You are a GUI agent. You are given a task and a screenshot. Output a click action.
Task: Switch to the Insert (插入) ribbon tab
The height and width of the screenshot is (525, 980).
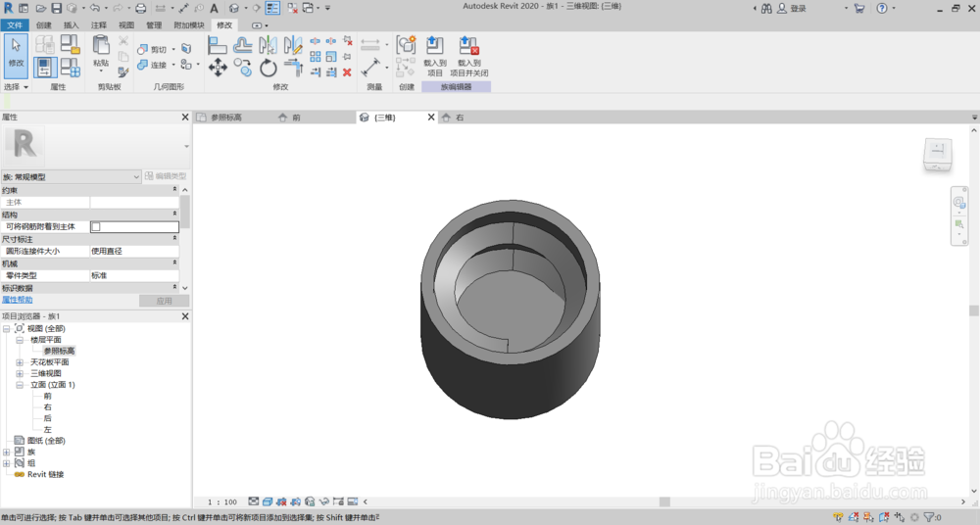click(x=72, y=25)
